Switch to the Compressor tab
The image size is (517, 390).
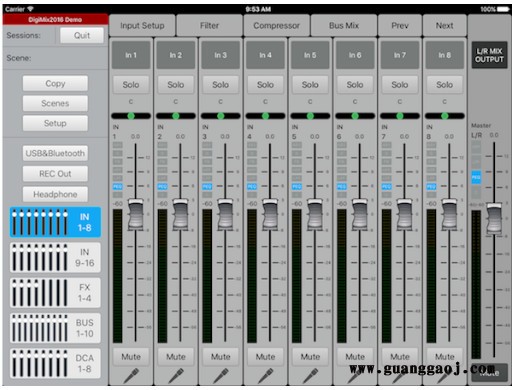pos(276,26)
